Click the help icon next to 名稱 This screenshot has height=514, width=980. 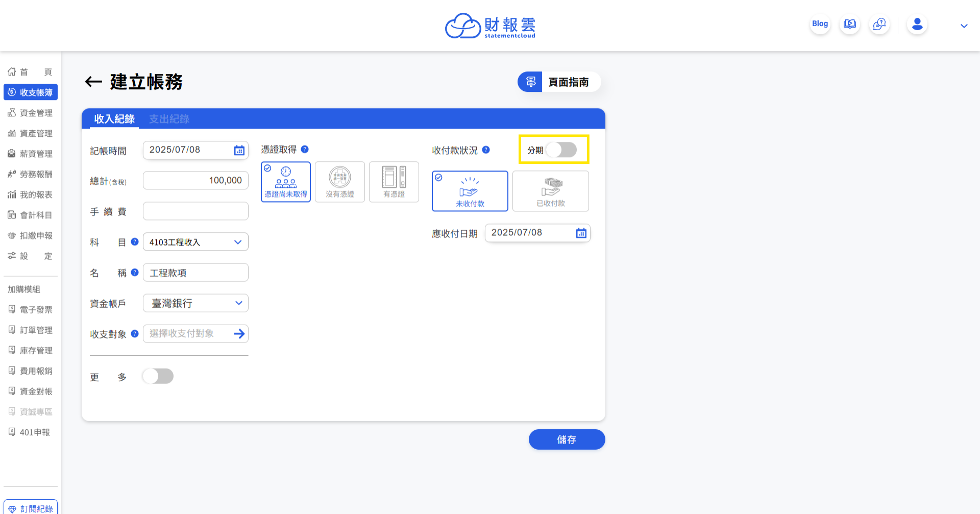point(135,273)
